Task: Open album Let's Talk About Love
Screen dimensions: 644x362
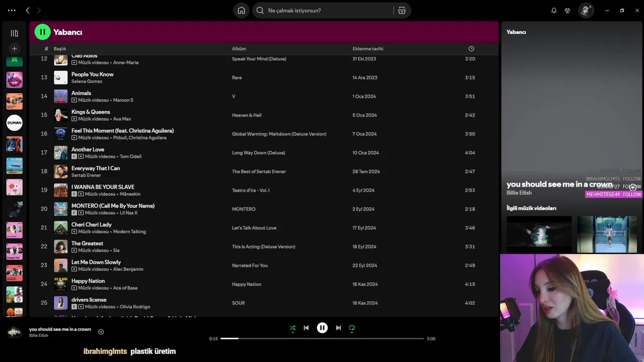Action: [x=254, y=228]
